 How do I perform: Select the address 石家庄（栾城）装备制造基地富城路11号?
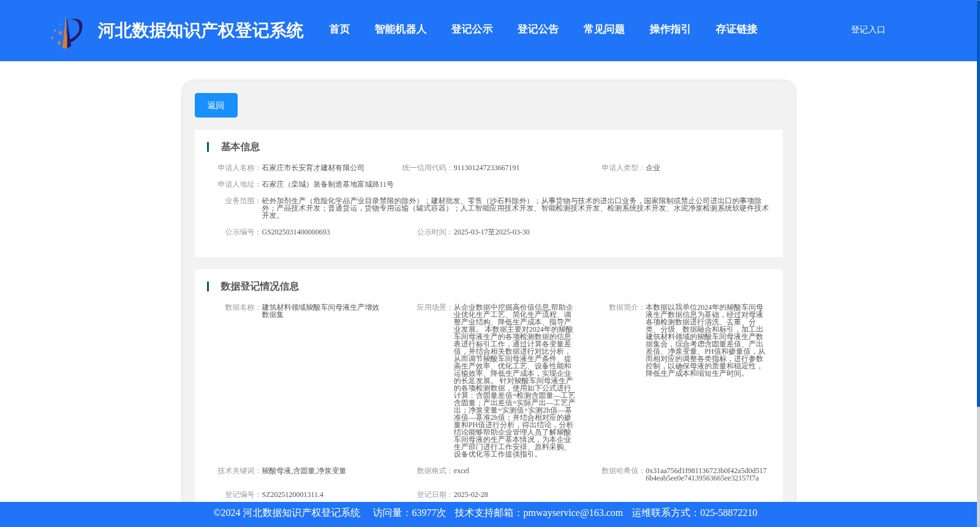[328, 184]
